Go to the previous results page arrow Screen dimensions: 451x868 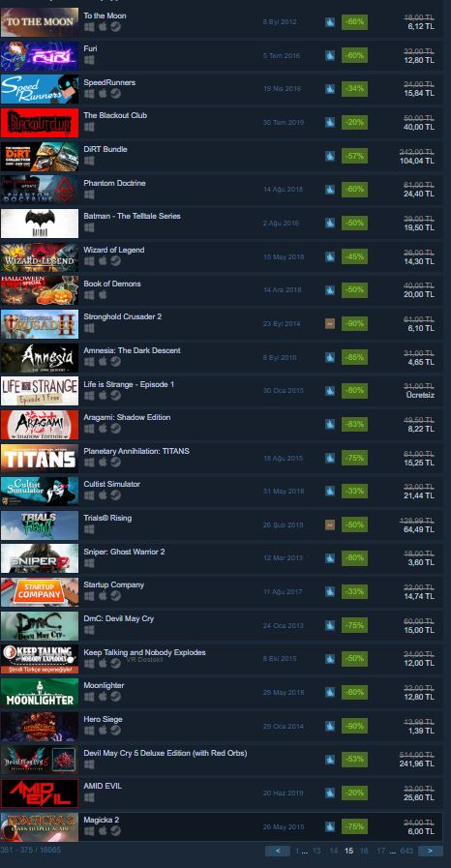(x=278, y=851)
